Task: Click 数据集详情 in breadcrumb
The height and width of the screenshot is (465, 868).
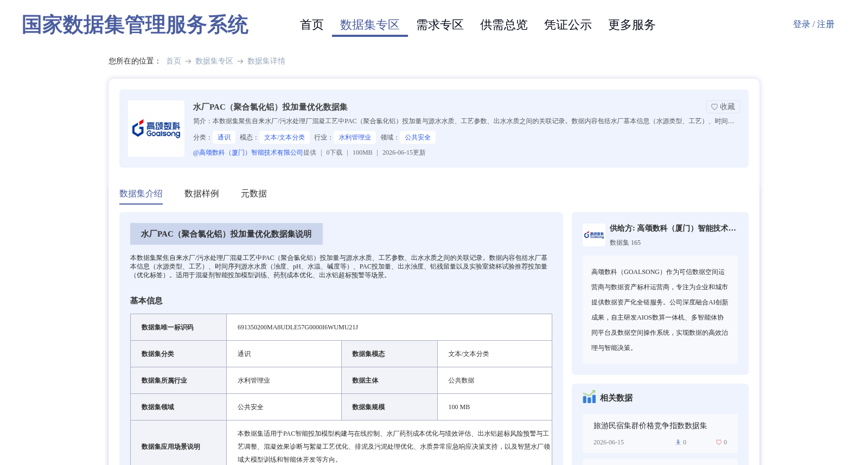Action: pos(266,61)
